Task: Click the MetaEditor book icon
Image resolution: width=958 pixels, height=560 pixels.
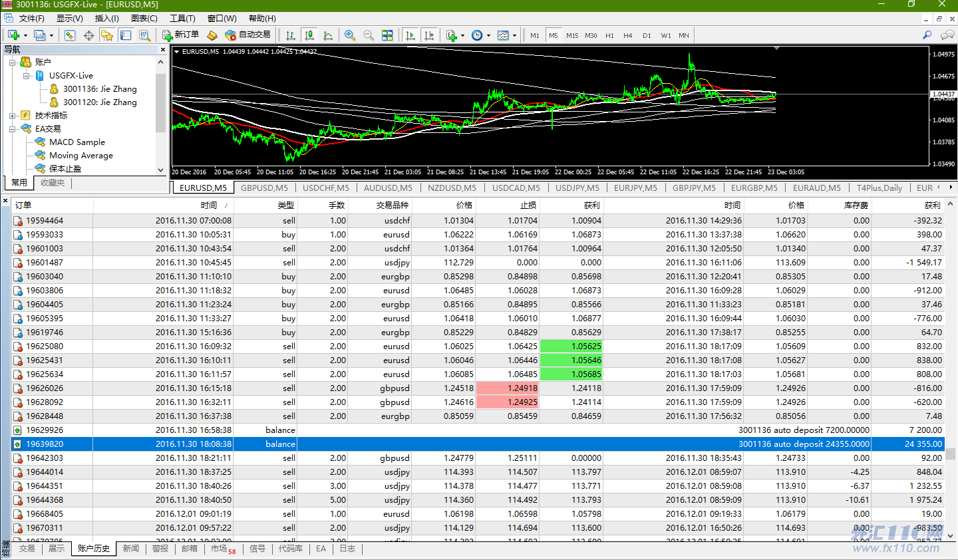Action: pyautogui.click(x=212, y=35)
